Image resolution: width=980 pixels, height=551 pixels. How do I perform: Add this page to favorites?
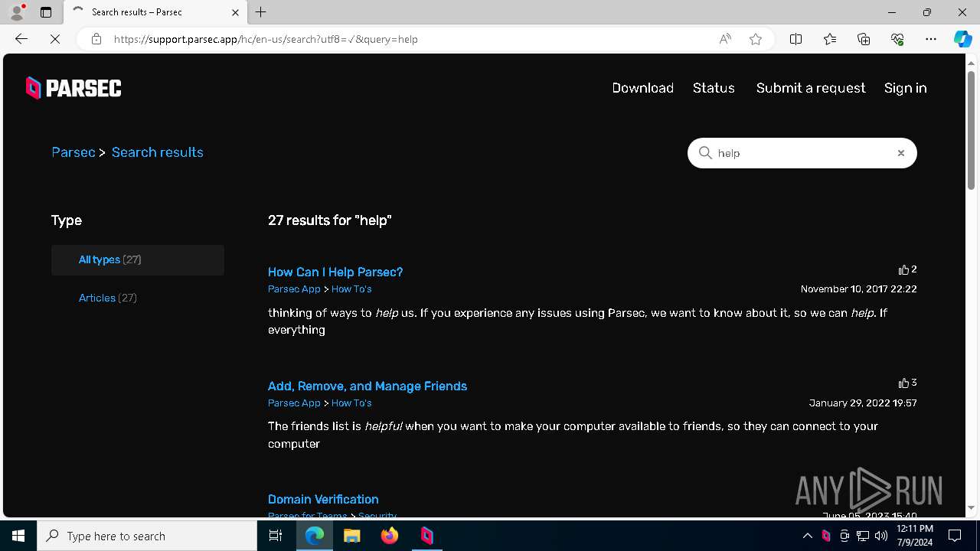(x=756, y=39)
